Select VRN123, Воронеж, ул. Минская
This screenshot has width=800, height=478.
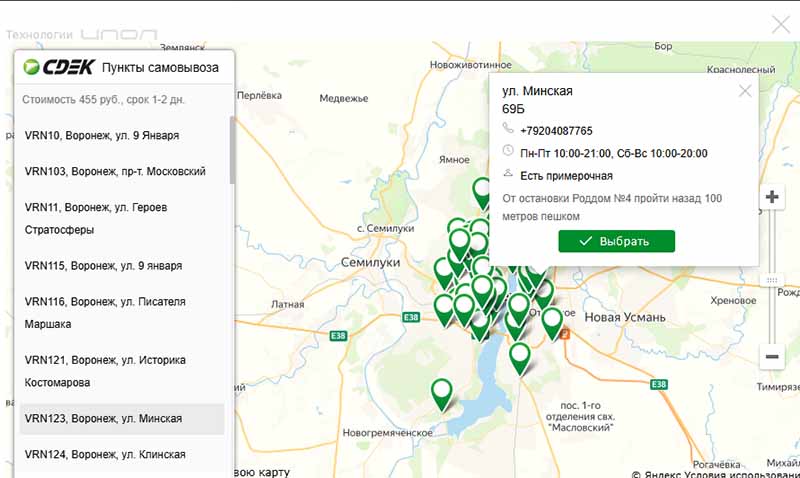click(121, 419)
